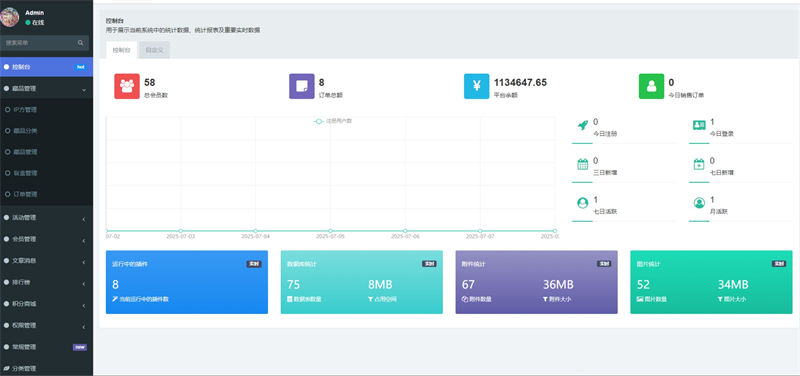Click the icon beside 附件数量
Screen dimensions: 800x376
(x=464, y=299)
